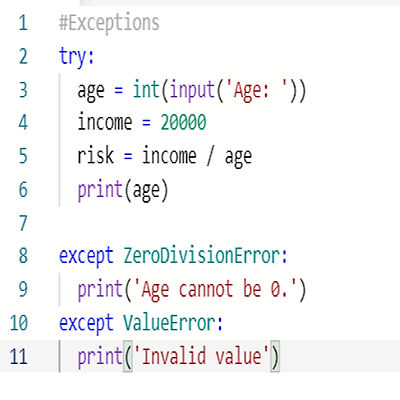400x400 pixels.
Task: Click the 'Invalid value' string
Action: [202, 356]
